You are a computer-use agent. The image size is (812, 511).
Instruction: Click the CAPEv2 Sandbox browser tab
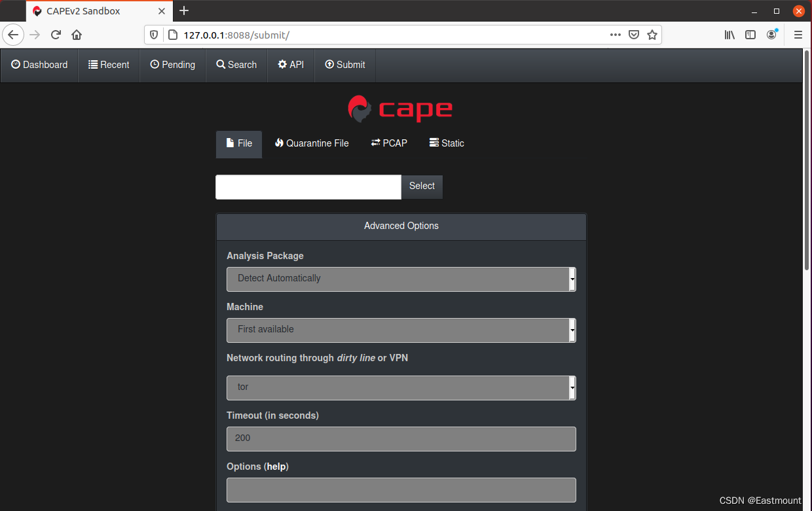click(100, 11)
